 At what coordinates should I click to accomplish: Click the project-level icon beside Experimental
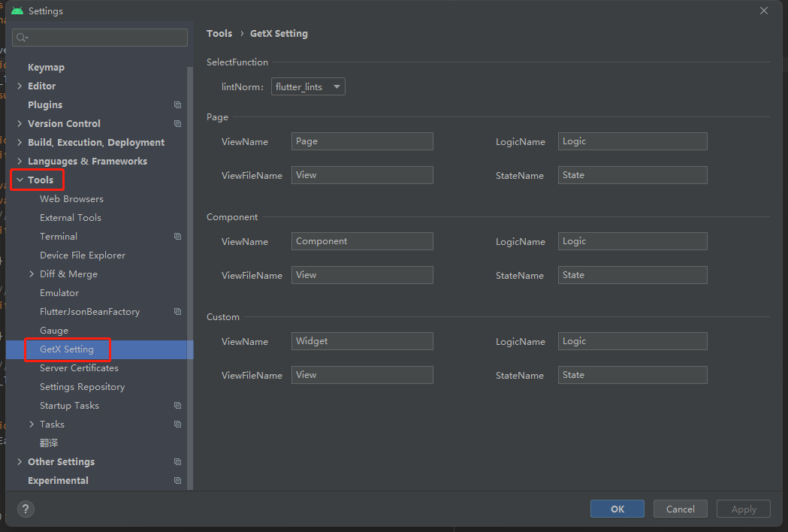point(177,481)
